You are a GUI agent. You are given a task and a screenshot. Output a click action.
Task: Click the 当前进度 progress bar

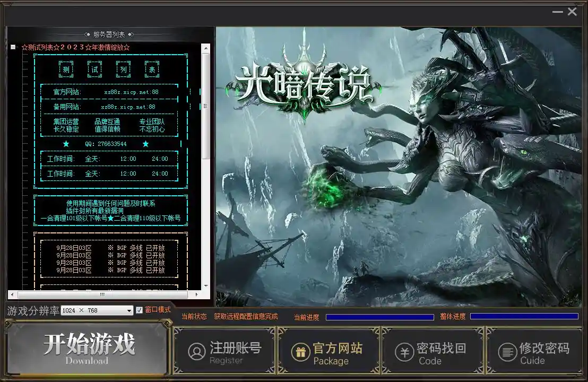380,317
